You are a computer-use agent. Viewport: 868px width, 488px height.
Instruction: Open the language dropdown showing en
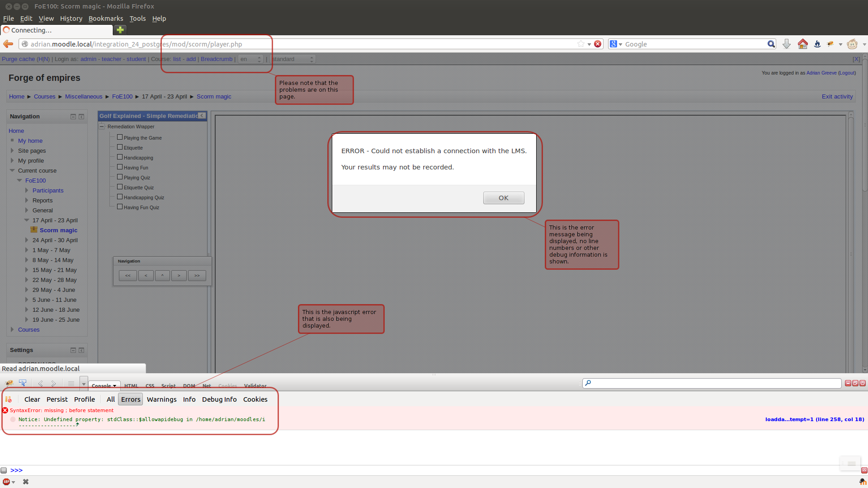tap(251, 59)
